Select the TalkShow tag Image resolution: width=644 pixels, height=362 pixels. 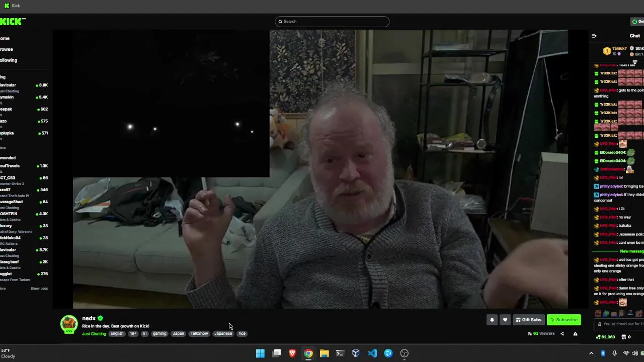[x=199, y=334]
